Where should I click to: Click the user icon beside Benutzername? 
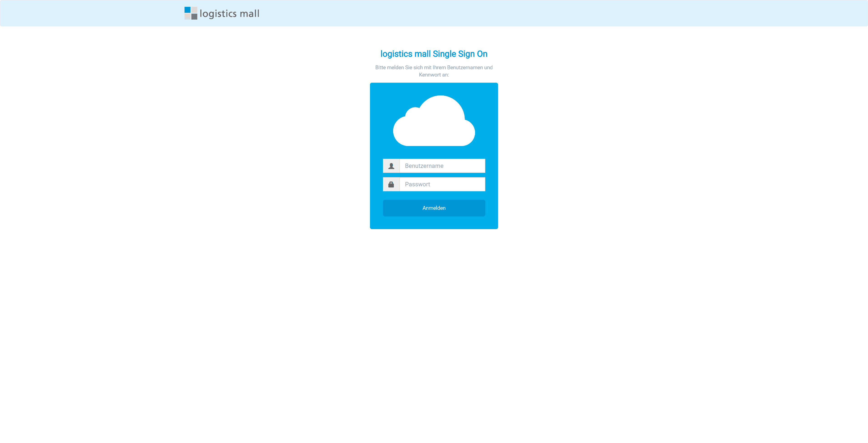click(391, 166)
